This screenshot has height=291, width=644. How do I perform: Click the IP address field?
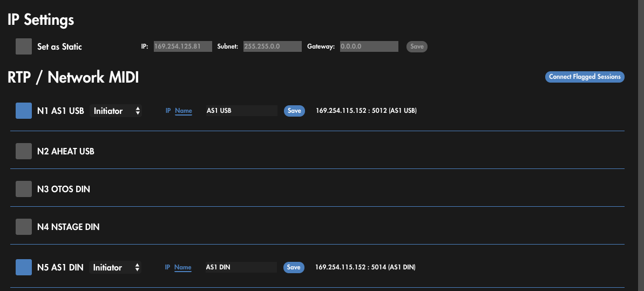[x=182, y=46]
